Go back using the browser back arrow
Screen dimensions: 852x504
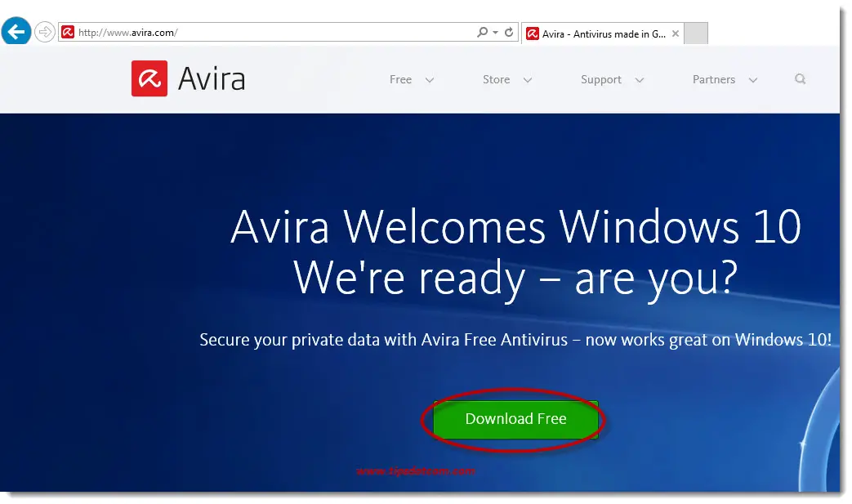16,32
